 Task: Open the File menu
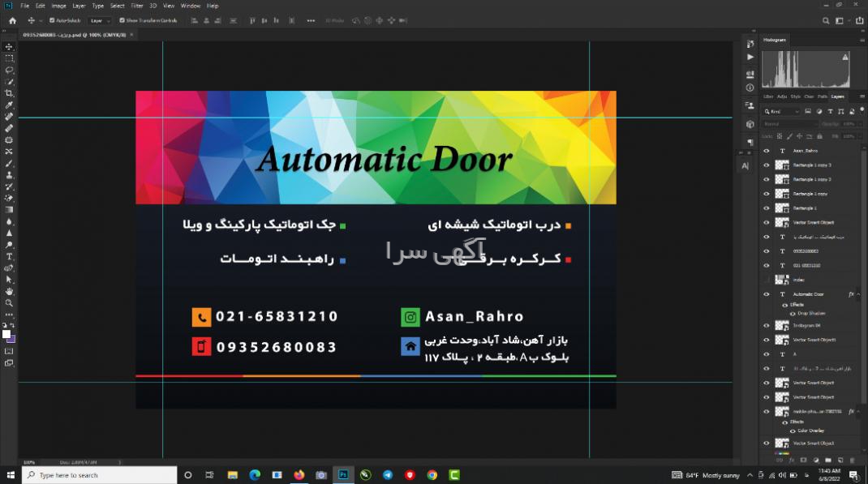pyautogui.click(x=25, y=6)
